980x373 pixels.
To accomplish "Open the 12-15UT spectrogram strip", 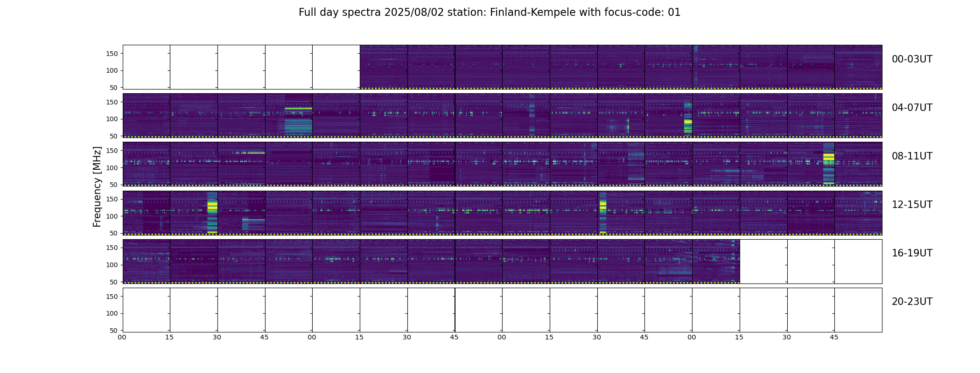I will pos(502,213).
